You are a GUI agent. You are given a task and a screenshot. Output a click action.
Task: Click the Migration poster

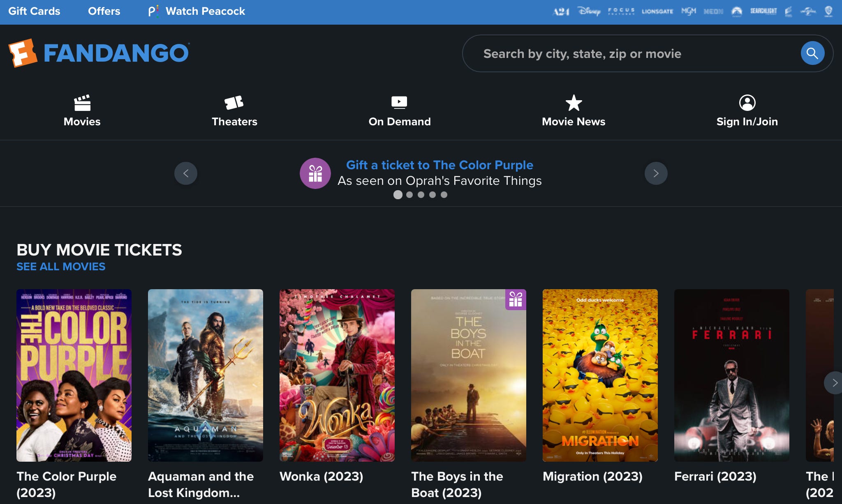pos(600,375)
